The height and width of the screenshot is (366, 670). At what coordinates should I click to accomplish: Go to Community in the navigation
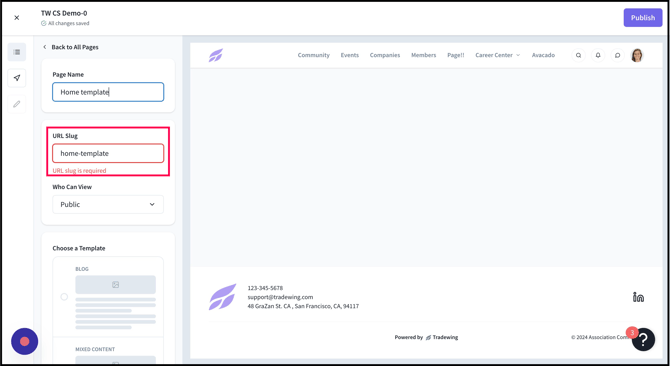[x=314, y=55]
